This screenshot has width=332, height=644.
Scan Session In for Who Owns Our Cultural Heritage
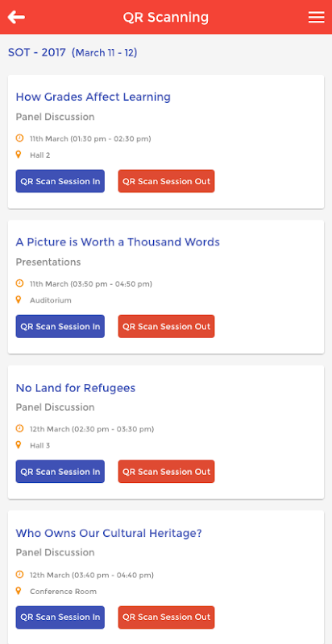click(x=60, y=617)
